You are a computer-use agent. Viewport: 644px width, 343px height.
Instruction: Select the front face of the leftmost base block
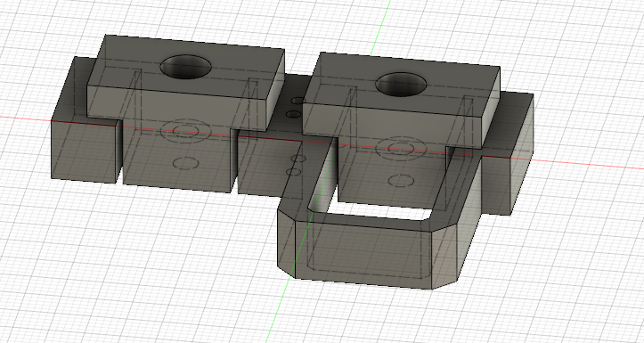click(x=84, y=151)
